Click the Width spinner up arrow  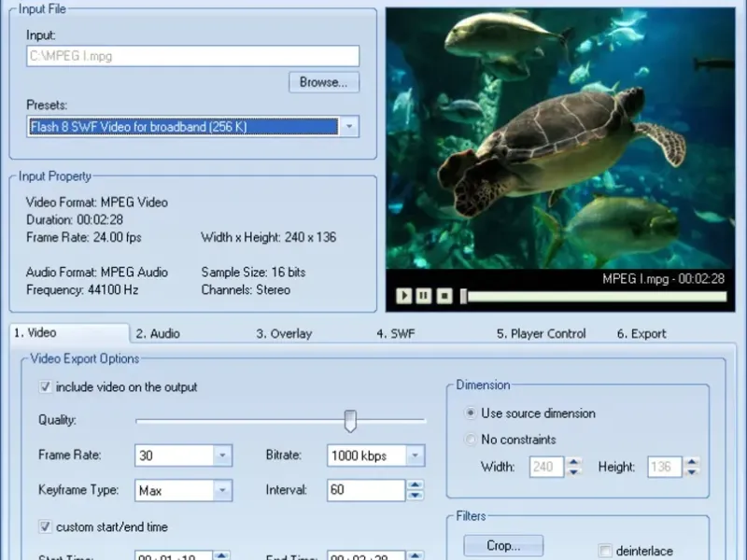574,461
